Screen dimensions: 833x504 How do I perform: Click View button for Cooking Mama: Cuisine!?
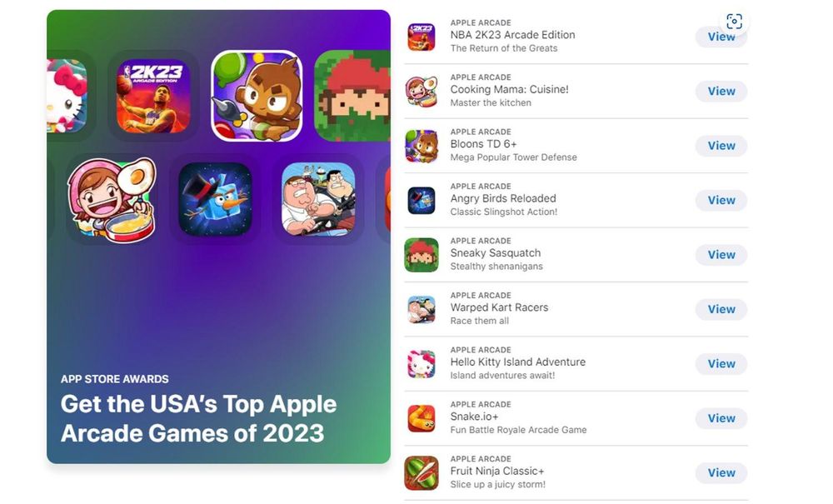point(721,92)
